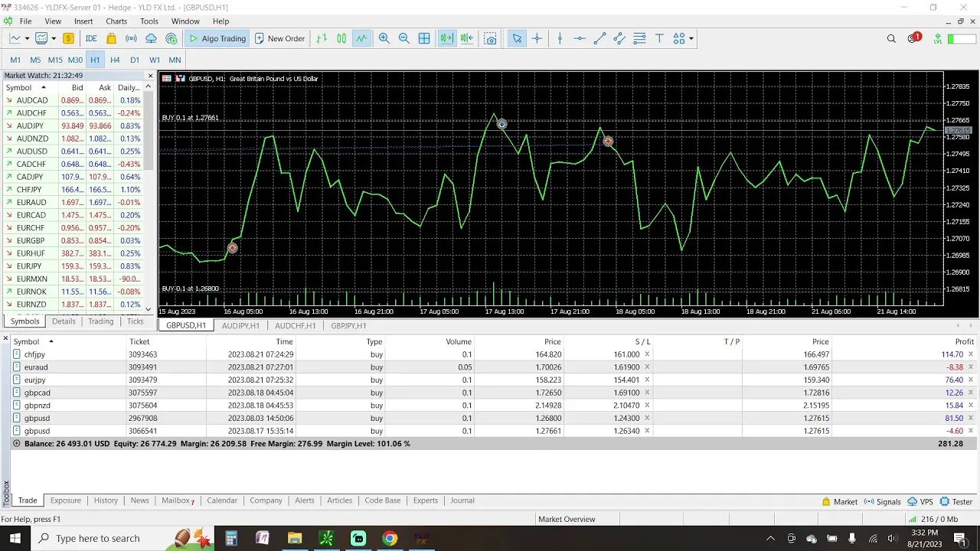This screenshot has width=980, height=551.
Task: Open the Market shopping bag icon
Action: pyautogui.click(x=112, y=38)
